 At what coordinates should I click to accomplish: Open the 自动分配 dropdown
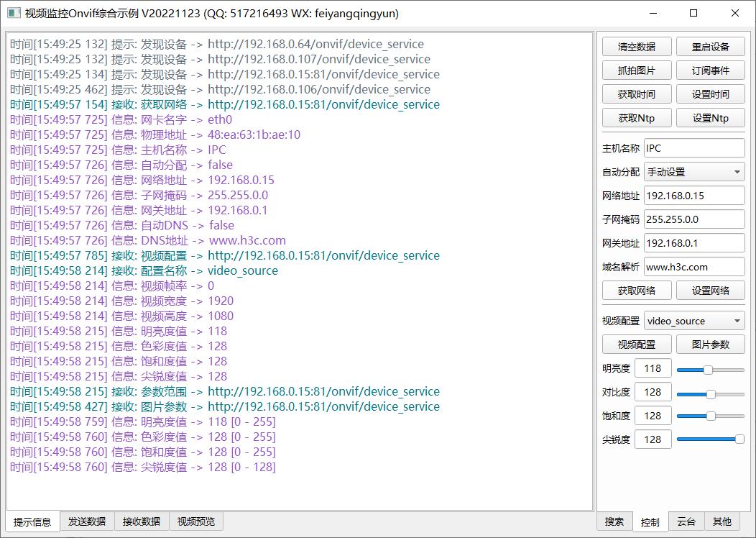693,172
